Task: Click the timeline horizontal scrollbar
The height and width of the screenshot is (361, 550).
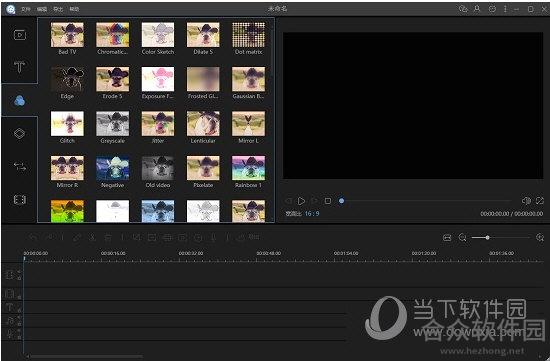Action: (x=86, y=357)
